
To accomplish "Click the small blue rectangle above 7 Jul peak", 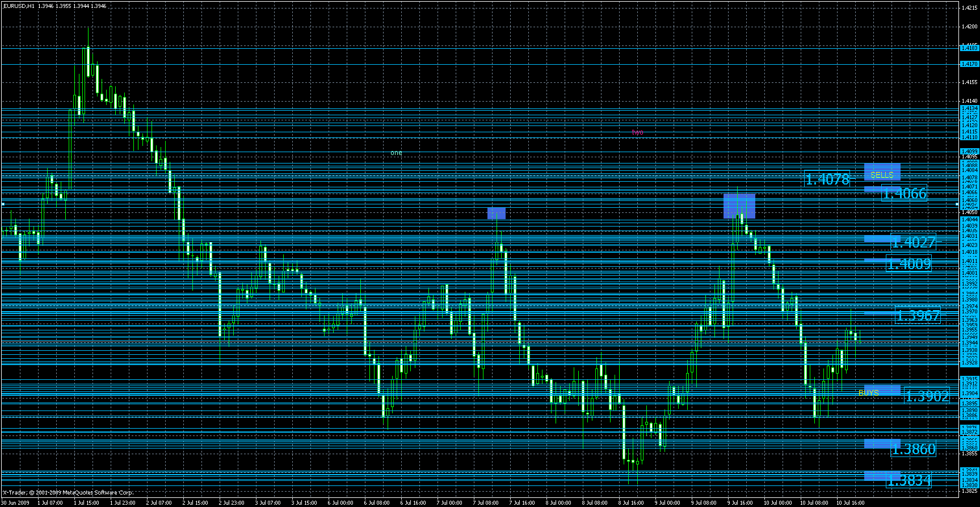I will pyautogui.click(x=497, y=213).
